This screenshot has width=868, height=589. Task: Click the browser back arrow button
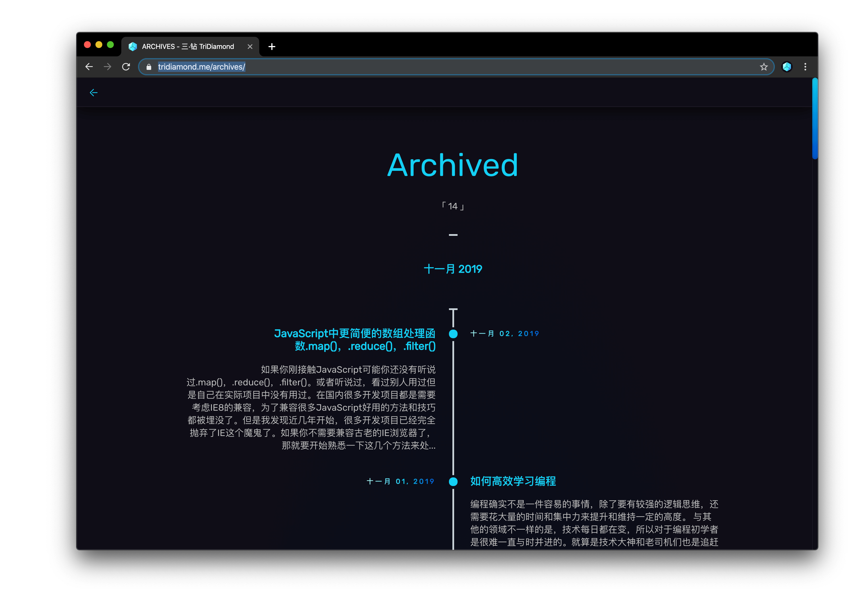pos(89,67)
